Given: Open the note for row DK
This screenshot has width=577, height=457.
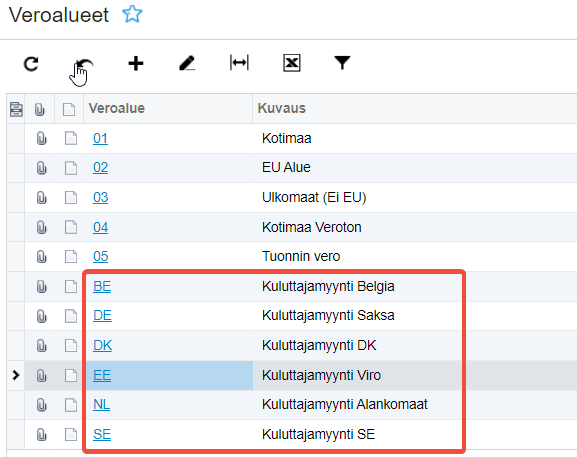Looking at the screenshot, I should tap(71, 346).
